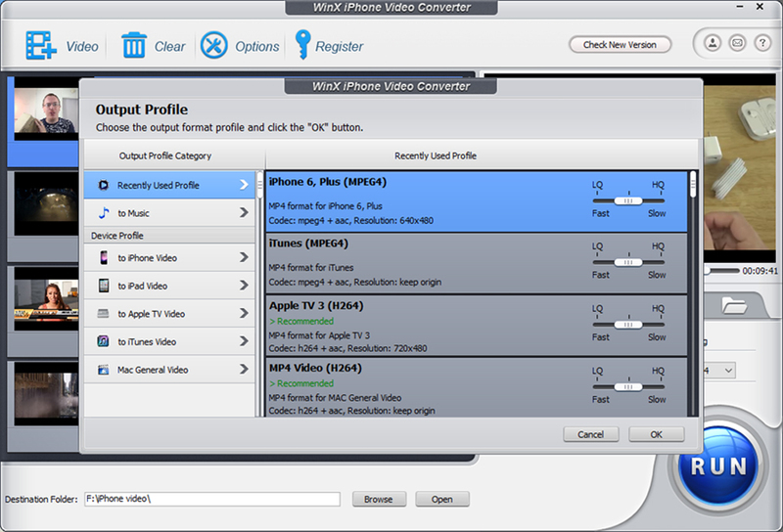This screenshot has width=783, height=532.
Task: Expand to iTunes Video arrow
Action: pos(244,341)
